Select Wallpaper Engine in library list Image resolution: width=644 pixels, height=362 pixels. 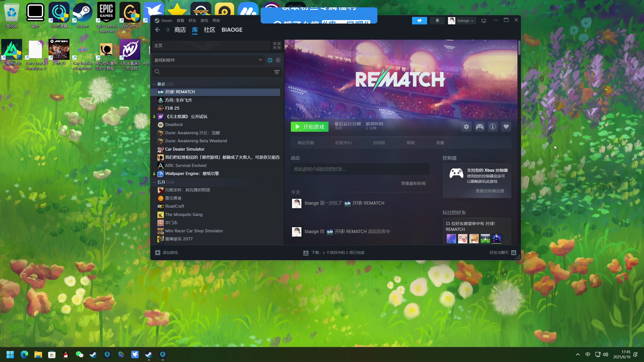tap(215, 174)
